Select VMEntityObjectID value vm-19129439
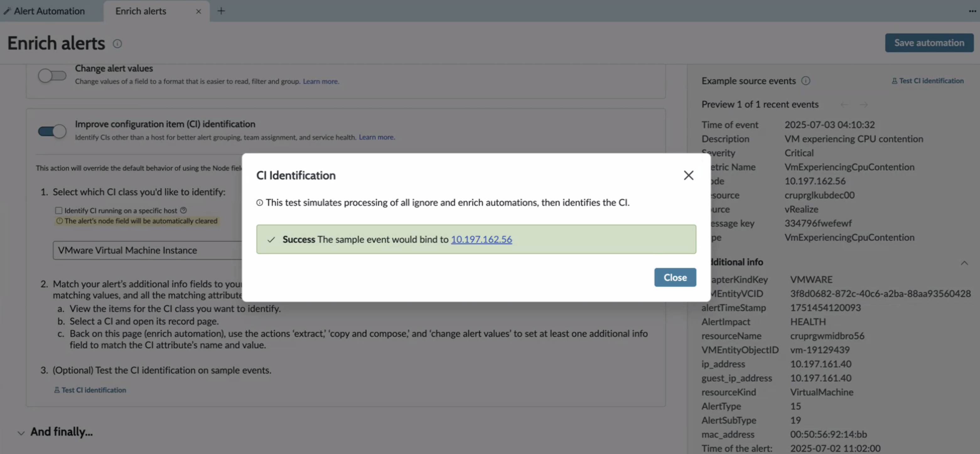The width and height of the screenshot is (980, 454). click(820, 350)
